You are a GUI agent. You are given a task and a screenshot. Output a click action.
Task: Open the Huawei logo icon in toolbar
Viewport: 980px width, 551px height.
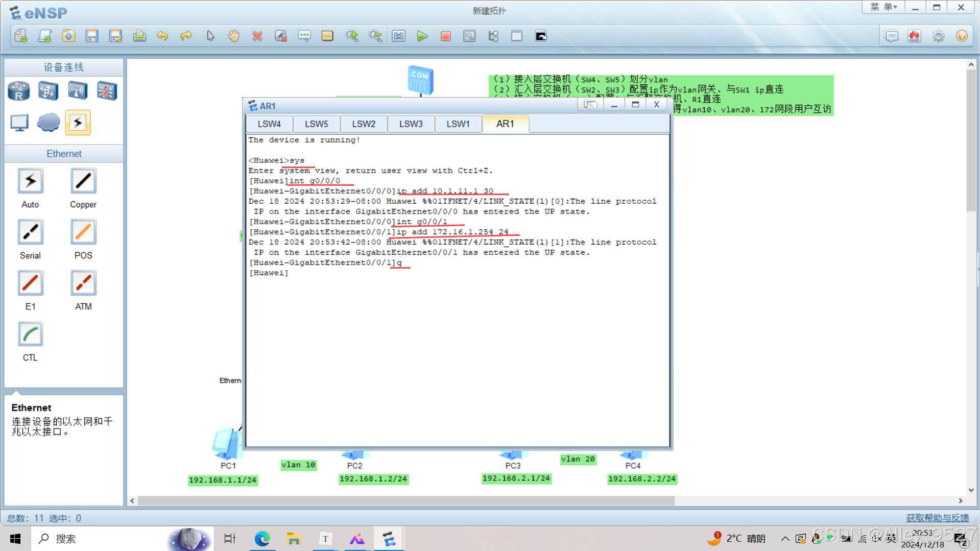[x=915, y=36]
